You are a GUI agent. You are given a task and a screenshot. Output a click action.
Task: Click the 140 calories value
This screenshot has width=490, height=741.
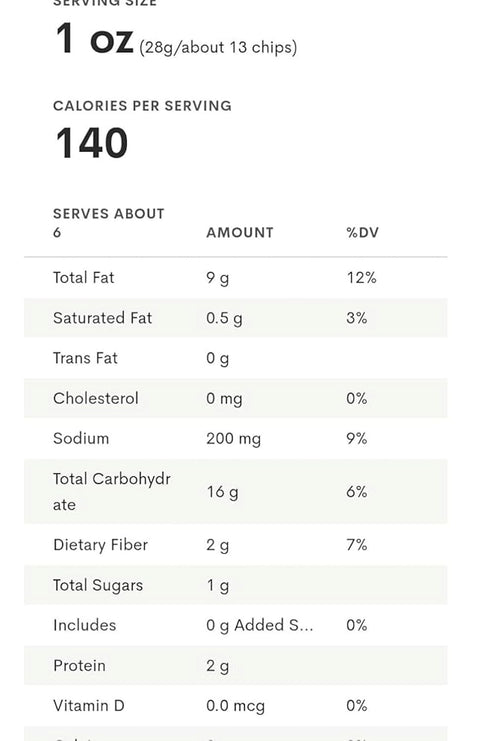[x=92, y=143]
